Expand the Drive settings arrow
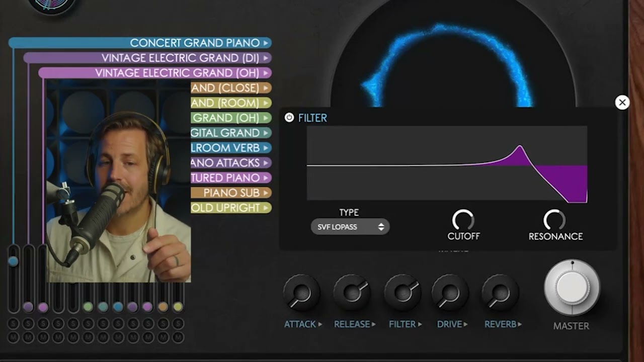Screen dimensions: 644x362 click(x=465, y=324)
